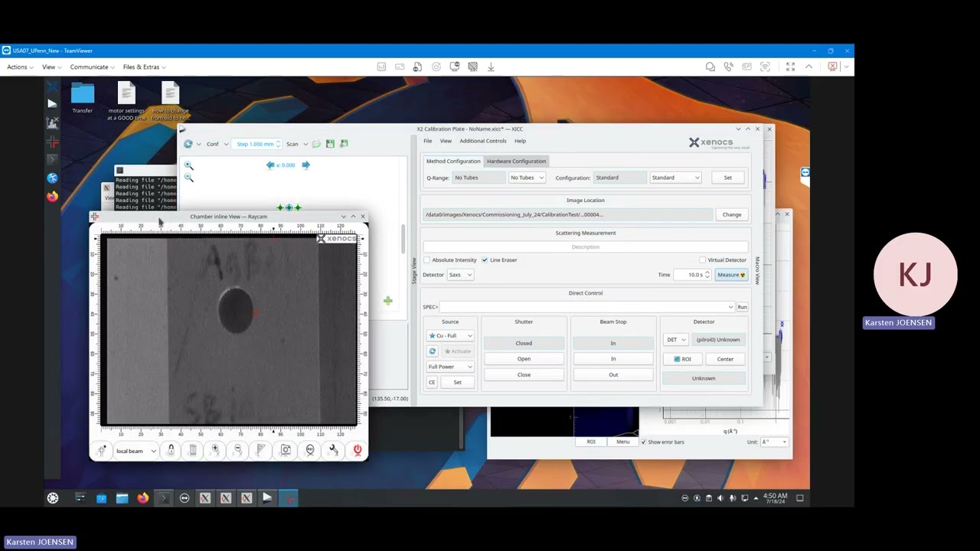980x551 pixels.
Task: Click the Description input field
Action: coord(586,247)
